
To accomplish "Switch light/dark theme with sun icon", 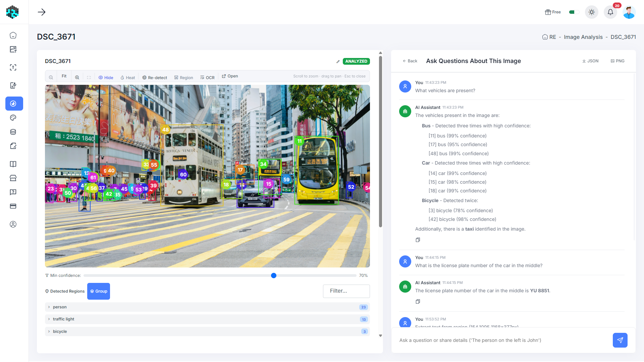I will click(592, 12).
